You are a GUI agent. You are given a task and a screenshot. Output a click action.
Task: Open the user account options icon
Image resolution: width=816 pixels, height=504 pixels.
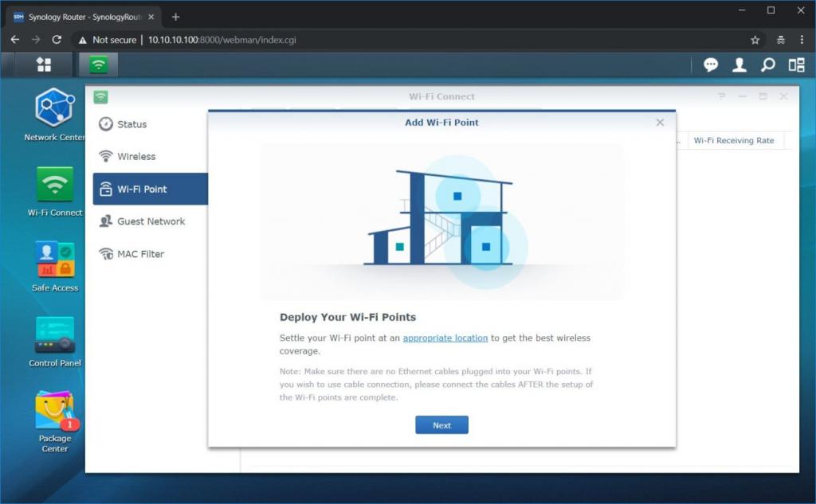[x=739, y=65]
